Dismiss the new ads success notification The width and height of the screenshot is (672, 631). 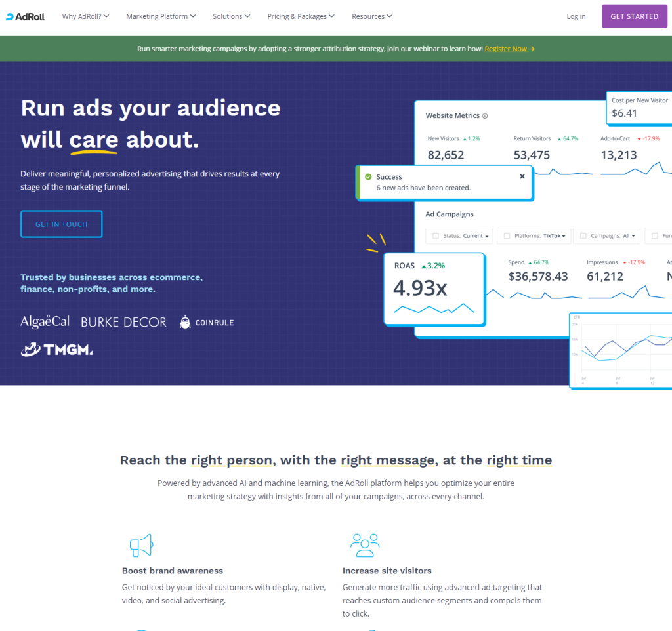point(522,176)
